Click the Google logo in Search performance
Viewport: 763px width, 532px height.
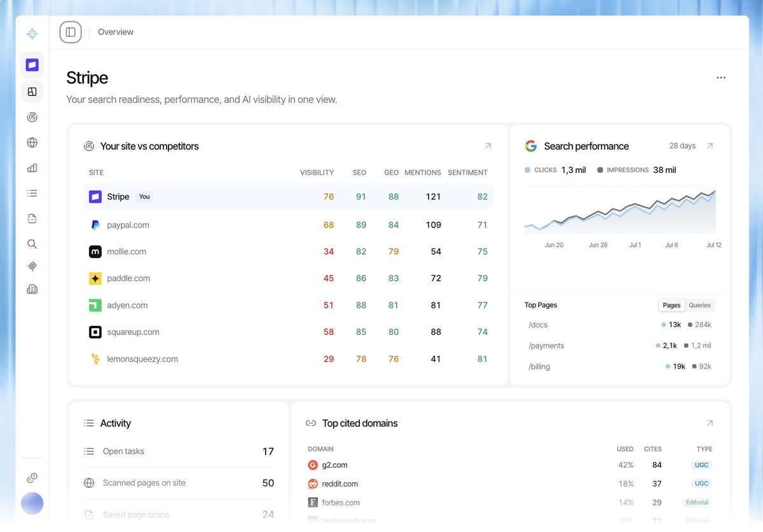pyautogui.click(x=531, y=146)
